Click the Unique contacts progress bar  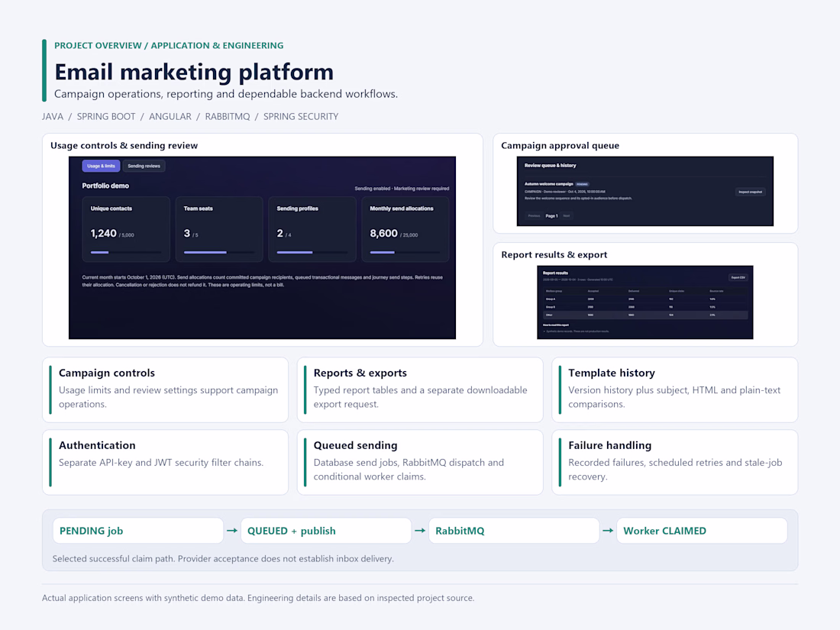click(126, 252)
